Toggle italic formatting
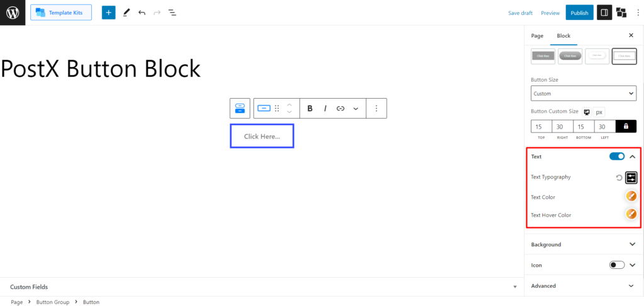Image resolution: width=644 pixels, height=306 pixels. coord(325,108)
